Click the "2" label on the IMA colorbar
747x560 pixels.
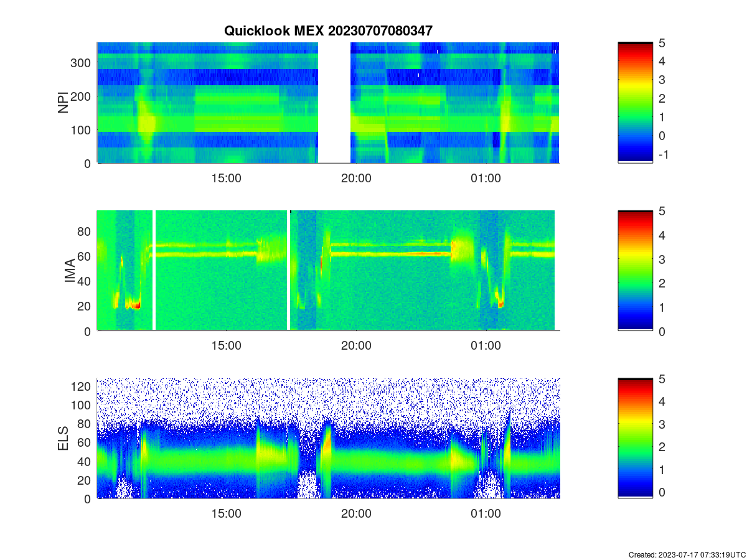[661, 283]
